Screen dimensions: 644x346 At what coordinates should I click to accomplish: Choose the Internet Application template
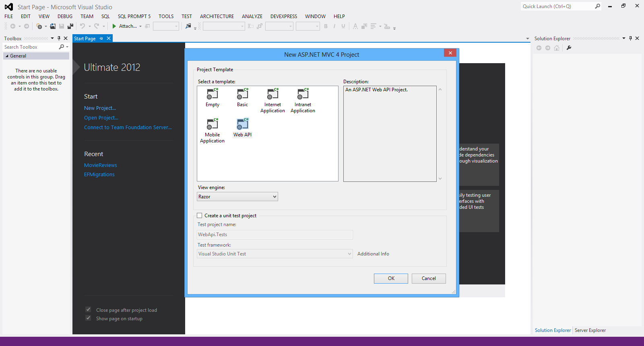(272, 100)
